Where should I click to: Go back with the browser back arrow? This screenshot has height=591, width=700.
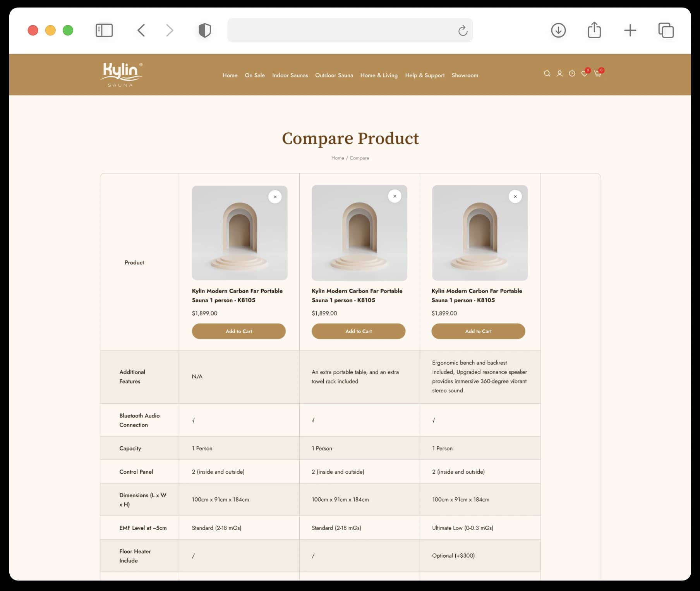(x=141, y=30)
